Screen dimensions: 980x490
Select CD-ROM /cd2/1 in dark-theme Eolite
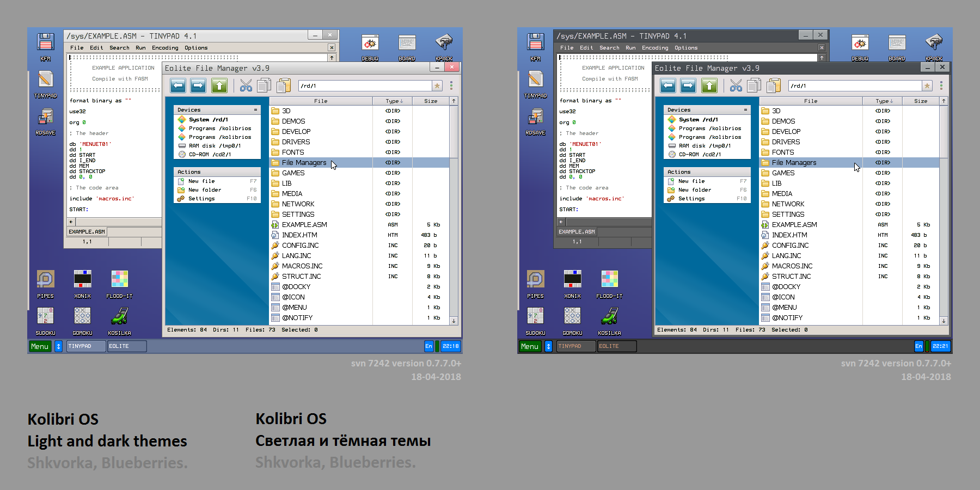point(707,155)
